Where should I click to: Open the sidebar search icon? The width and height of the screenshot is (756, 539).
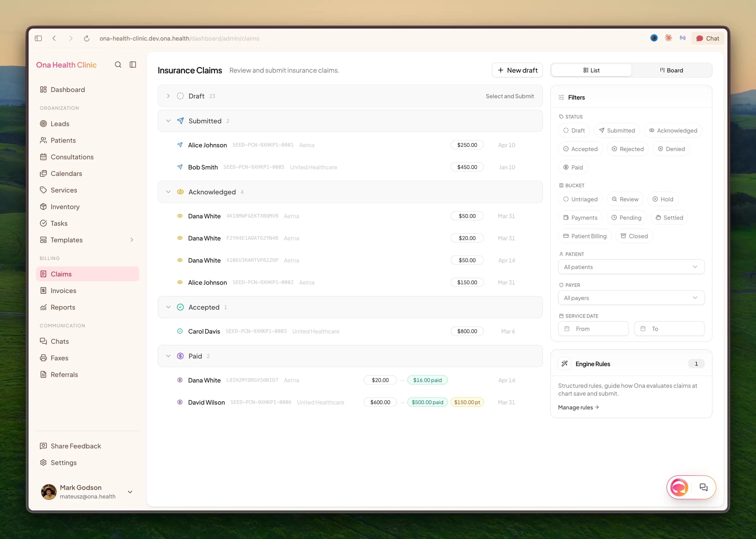pos(118,65)
